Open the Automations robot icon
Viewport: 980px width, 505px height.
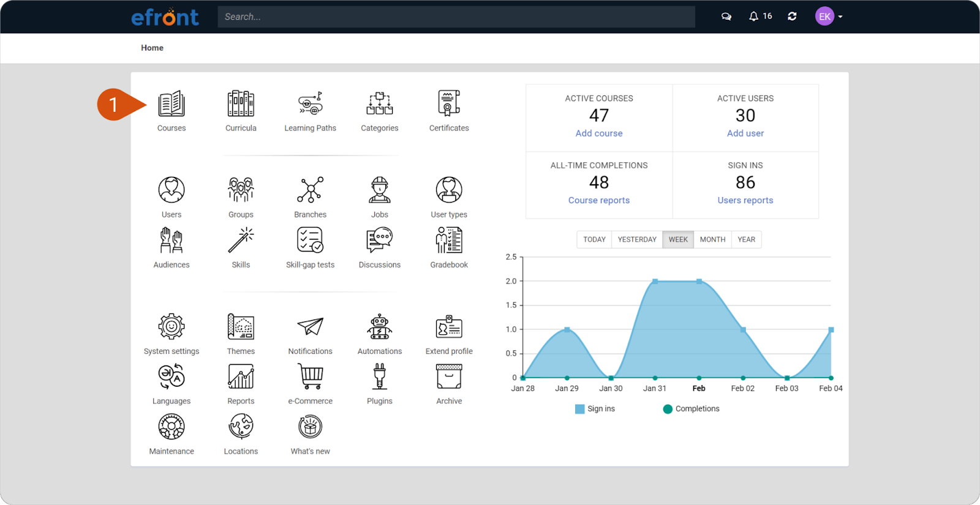pos(380,327)
